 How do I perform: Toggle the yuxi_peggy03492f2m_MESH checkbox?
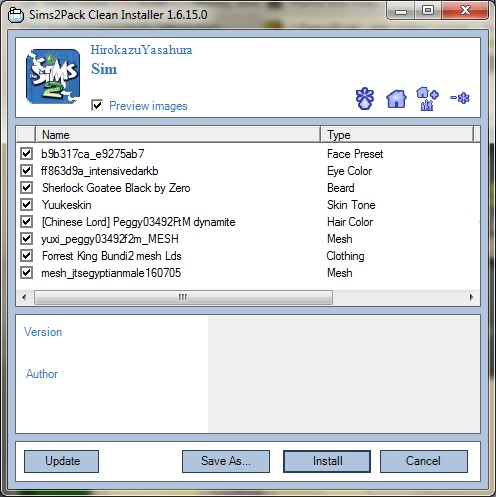(26, 239)
